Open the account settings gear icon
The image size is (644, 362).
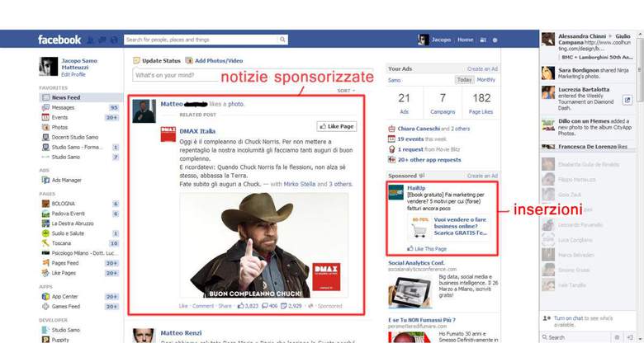pyautogui.click(x=495, y=40)
